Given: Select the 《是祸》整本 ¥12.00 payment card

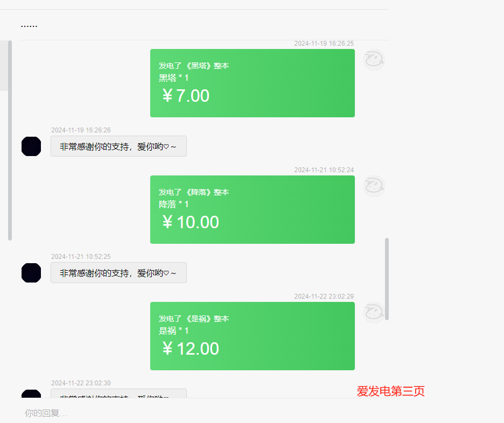Looking at the screenshot, I should (x=253, y=336).
